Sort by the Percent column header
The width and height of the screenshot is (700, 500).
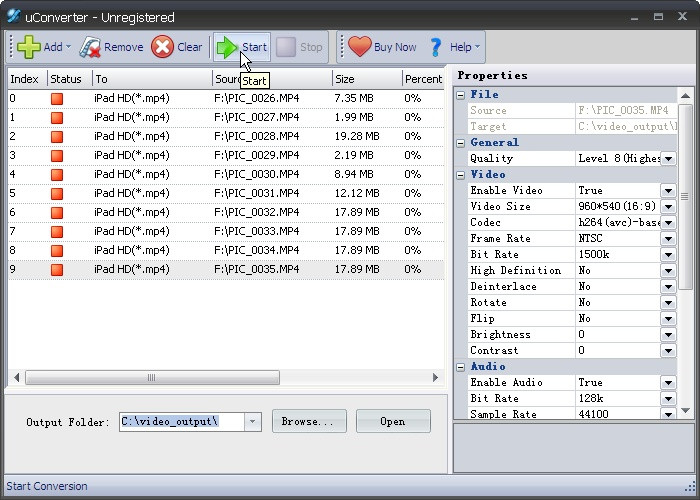coord(423,79)
